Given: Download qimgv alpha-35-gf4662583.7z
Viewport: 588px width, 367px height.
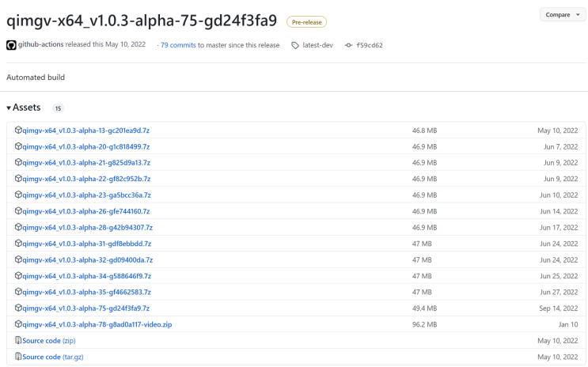Looking at the screenshot, I should click(x=86, y=292).
